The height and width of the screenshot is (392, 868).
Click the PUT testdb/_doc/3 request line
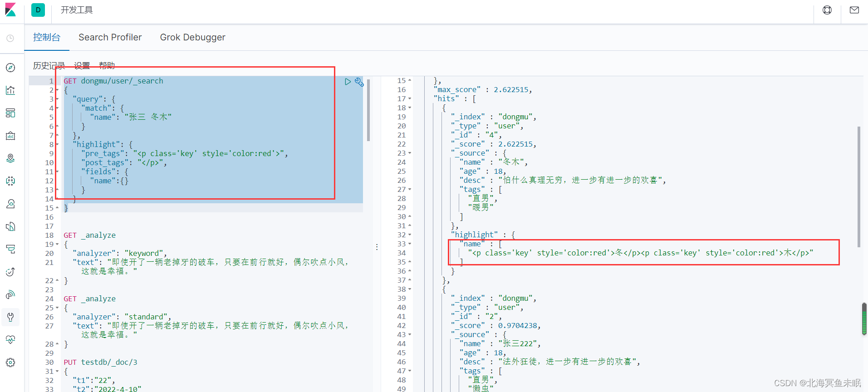coord(100,363)
